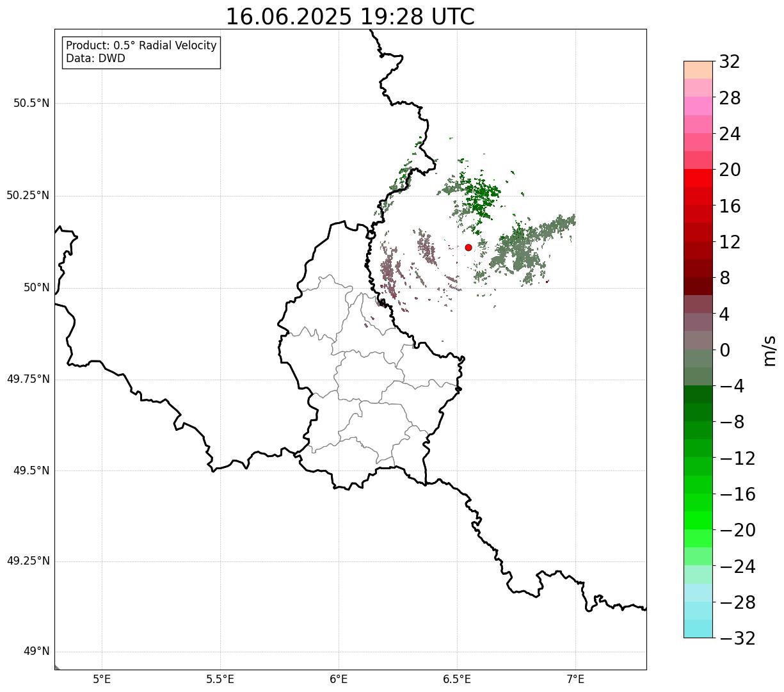Image resolution: width=784 pixels, height=692 pixels.
Task: Click the 7°E longitude label
Action: point(575,679)
